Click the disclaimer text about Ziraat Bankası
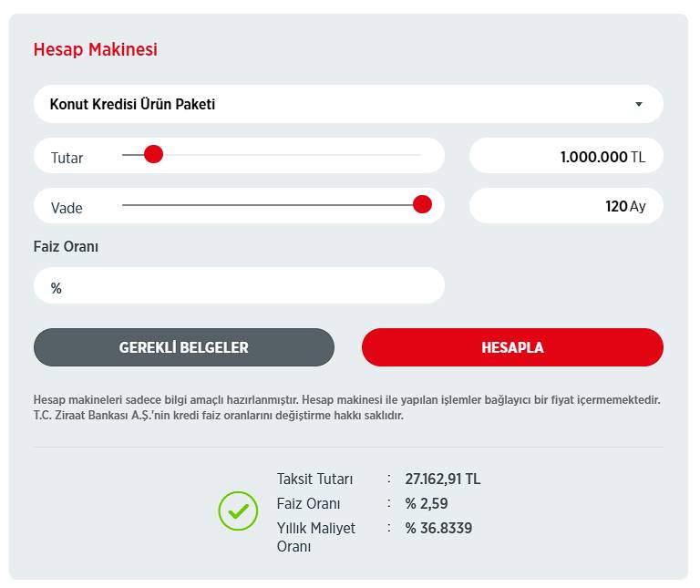700x588 pixels. pyautogui.click(x=347, y=407)
